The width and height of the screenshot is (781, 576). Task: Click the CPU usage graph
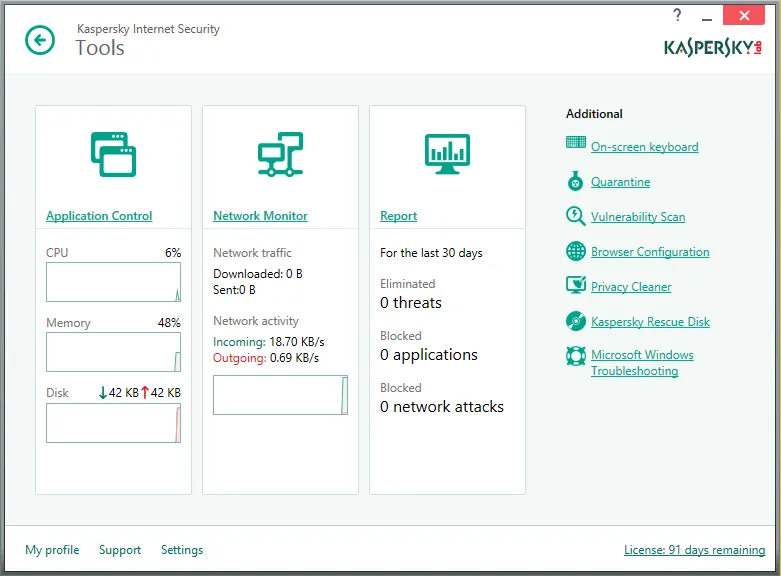114,282
